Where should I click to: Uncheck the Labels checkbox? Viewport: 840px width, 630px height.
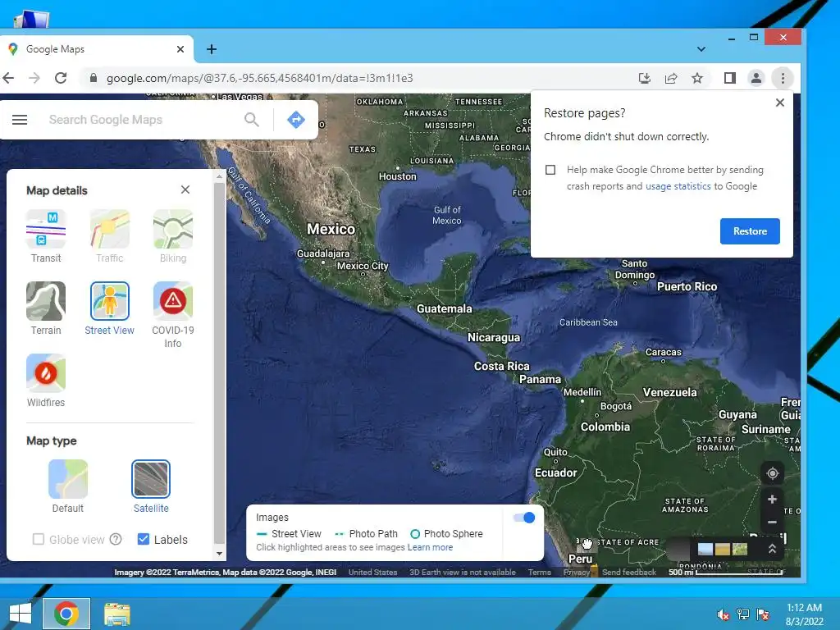[x=143, y=539]
